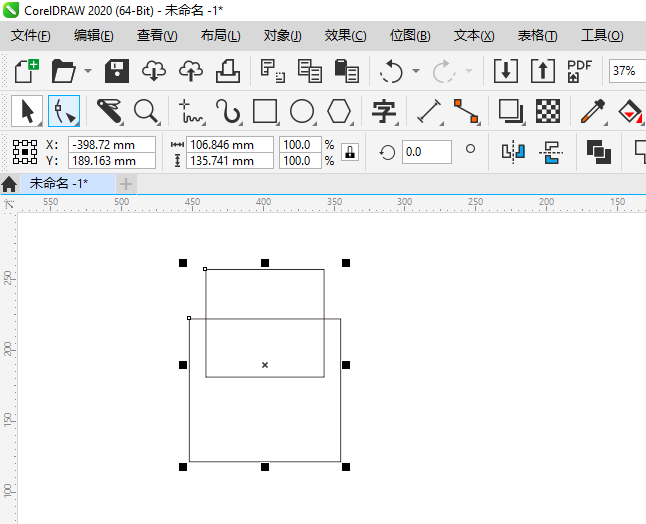Screen dimensions: 646x524
Task: Open the 文本(X) menu
Action: pyautogui.click(x=474, y=36)
